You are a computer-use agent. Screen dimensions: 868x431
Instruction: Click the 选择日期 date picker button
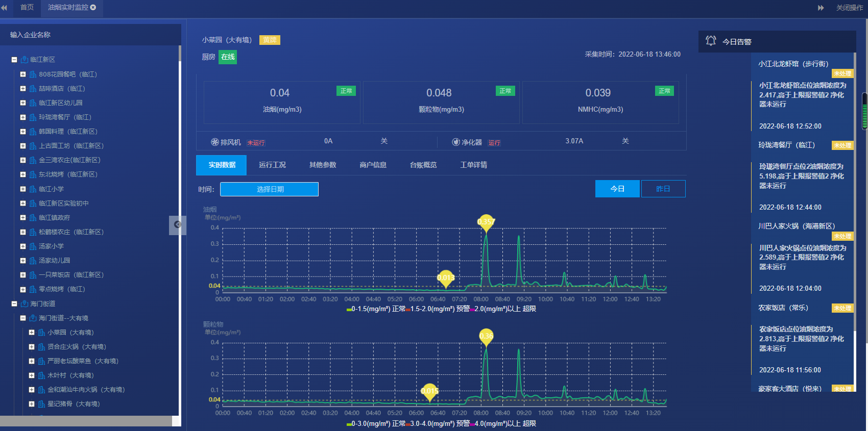pos(269,189)
